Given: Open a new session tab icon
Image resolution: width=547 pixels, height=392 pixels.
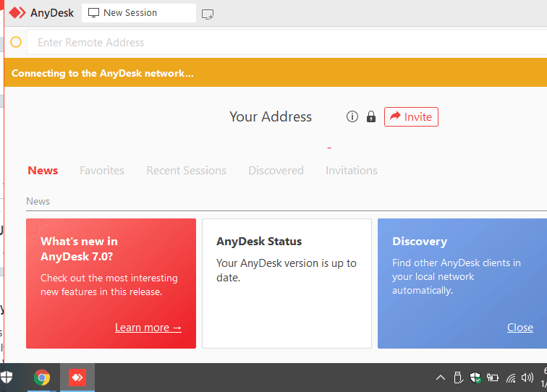Looking at the screenshot, I should [x=208, y=14].
